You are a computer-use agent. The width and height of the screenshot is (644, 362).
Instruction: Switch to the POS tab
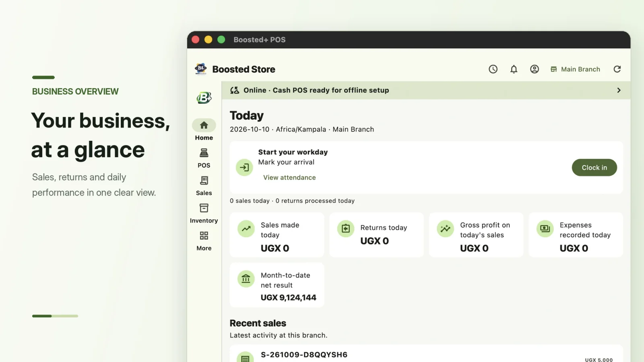204,158
